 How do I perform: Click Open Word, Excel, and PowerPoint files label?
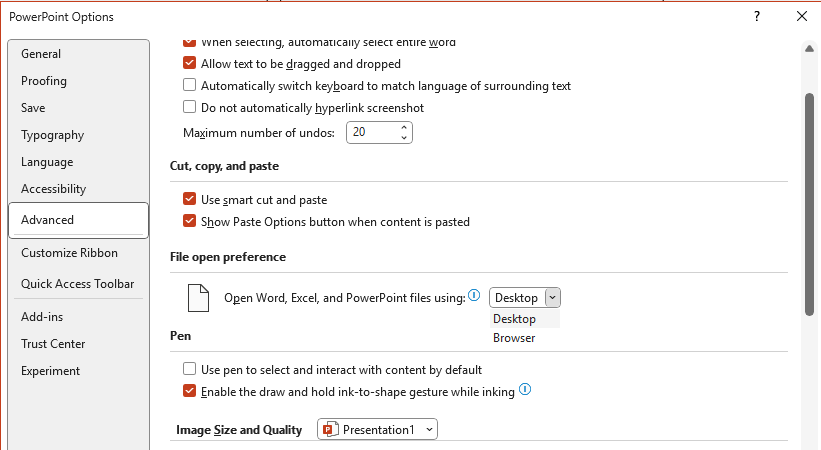point(345,298)
